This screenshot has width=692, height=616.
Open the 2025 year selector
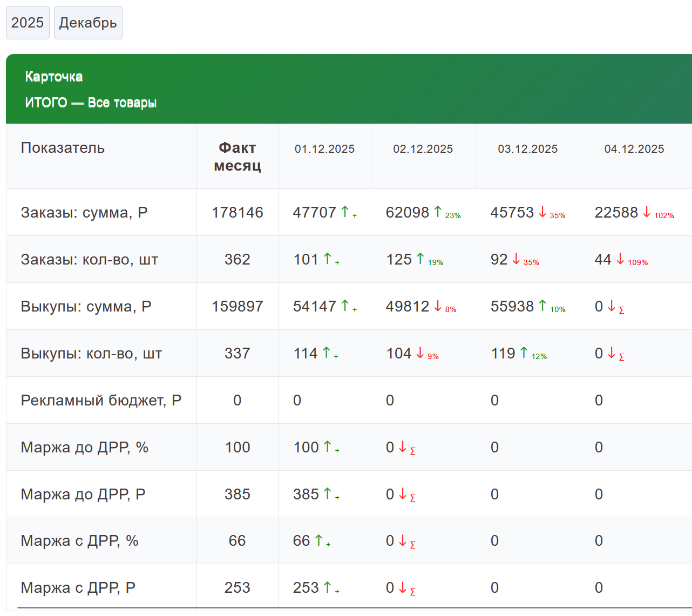tap(28, 23)
